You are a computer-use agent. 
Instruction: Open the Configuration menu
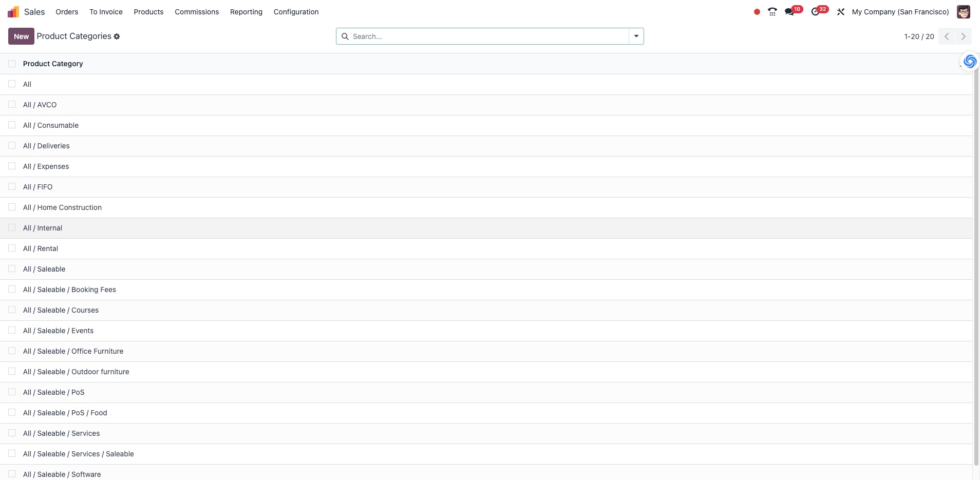tap(296, 12)
